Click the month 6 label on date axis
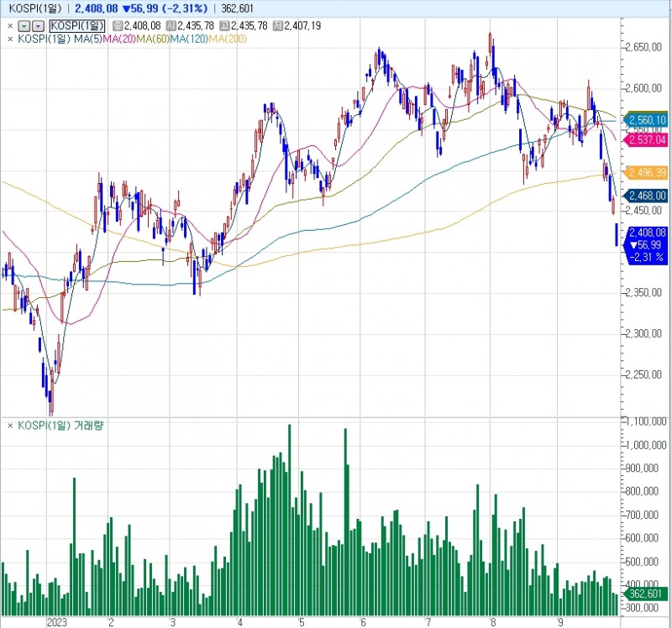The height and width of the screenshot is (628, 672). [364, 622]
